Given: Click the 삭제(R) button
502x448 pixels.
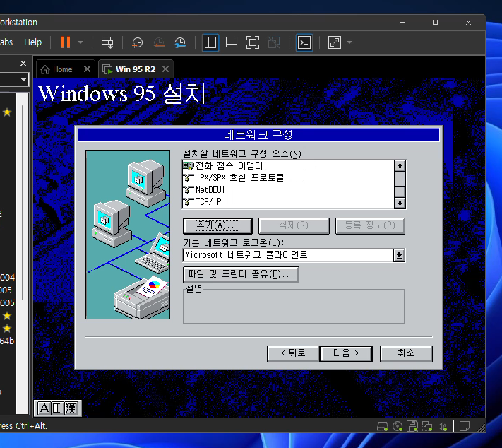Looking at the screenshot, I should [294, 225].
